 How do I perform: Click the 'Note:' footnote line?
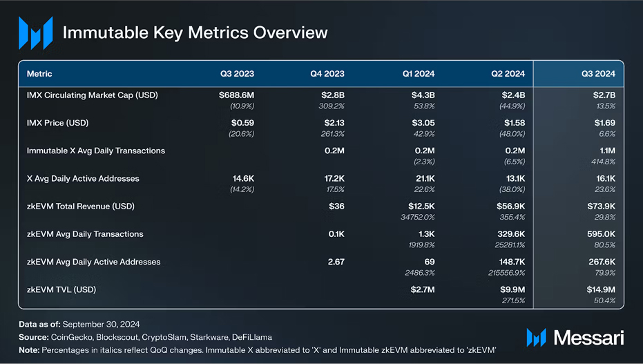(x=257, y=350)
